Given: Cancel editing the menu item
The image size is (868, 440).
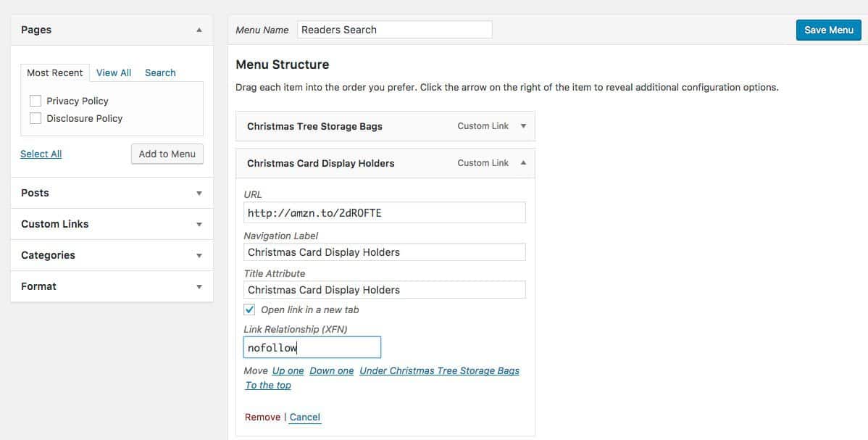Looking at the screenshot, I should 305,418.
